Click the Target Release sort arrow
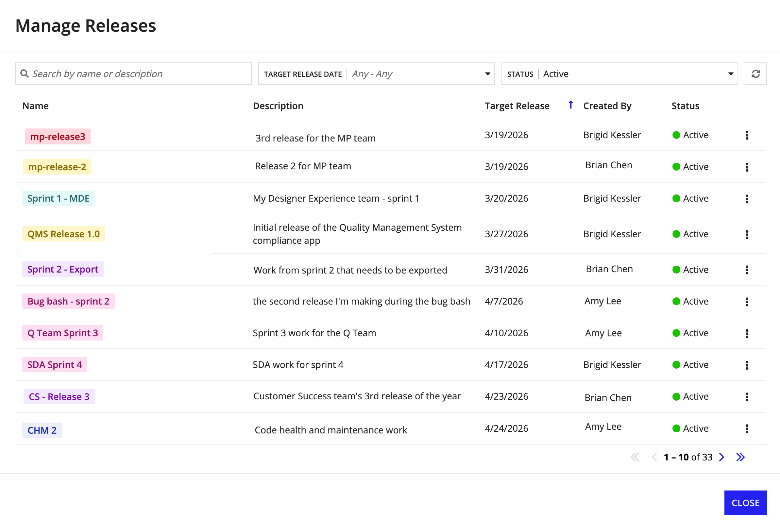The height and width of the screenshot is (532, 780). [x=570, y=105]
